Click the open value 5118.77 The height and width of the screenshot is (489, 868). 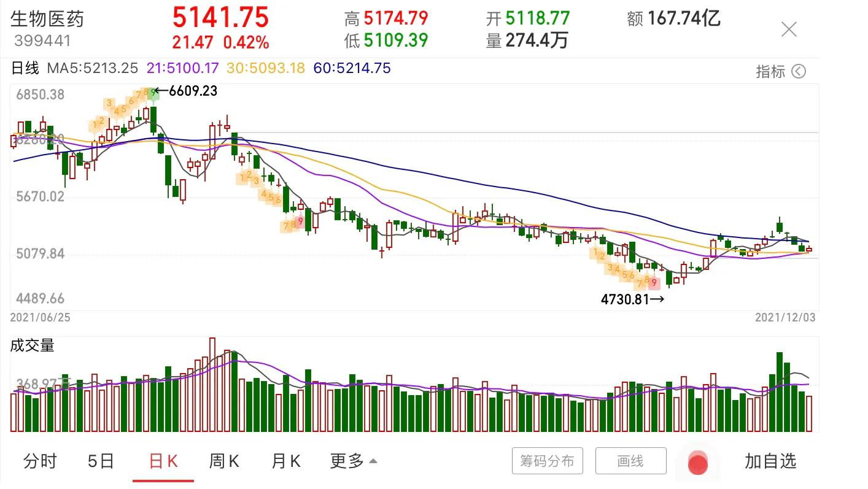tap(538, 18)
